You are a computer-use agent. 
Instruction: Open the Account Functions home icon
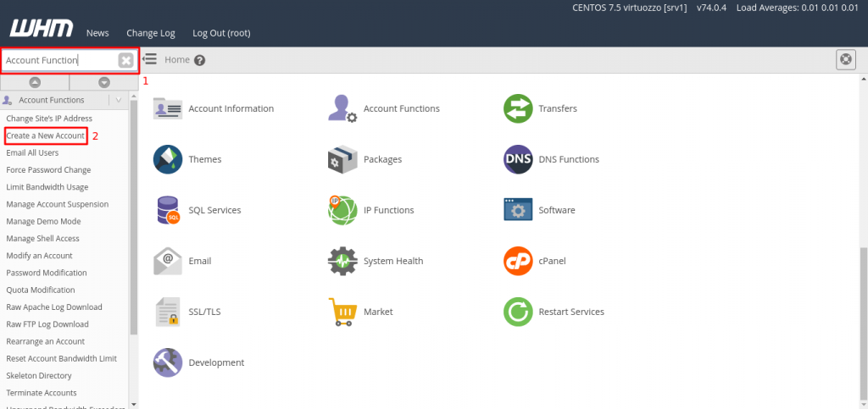(342, 109)
